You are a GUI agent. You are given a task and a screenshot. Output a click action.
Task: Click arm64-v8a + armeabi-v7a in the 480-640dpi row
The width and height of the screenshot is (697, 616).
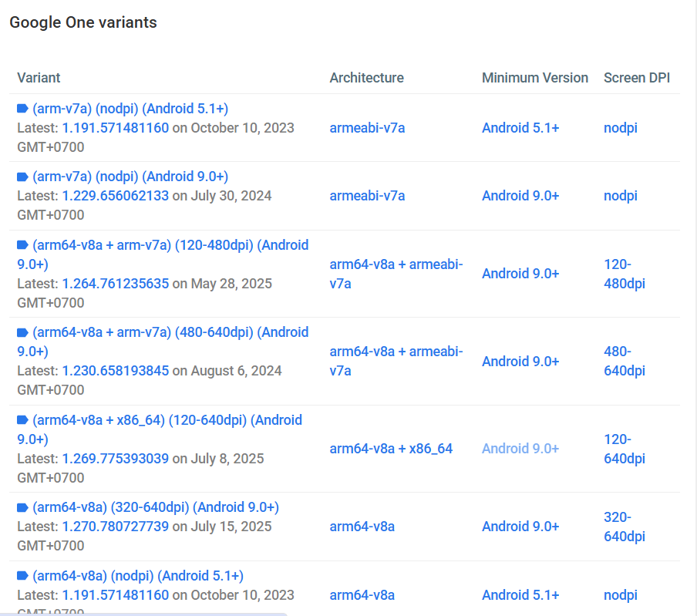click(396, 361)
